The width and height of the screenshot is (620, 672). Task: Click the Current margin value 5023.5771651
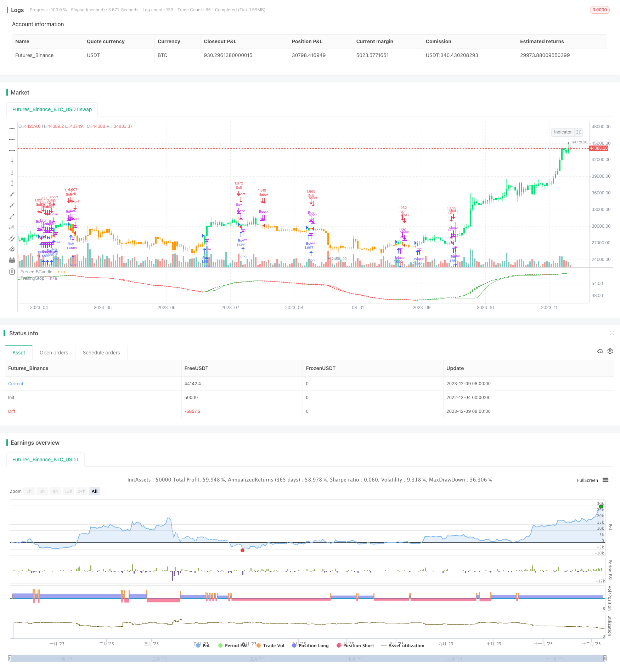(372, 55)
